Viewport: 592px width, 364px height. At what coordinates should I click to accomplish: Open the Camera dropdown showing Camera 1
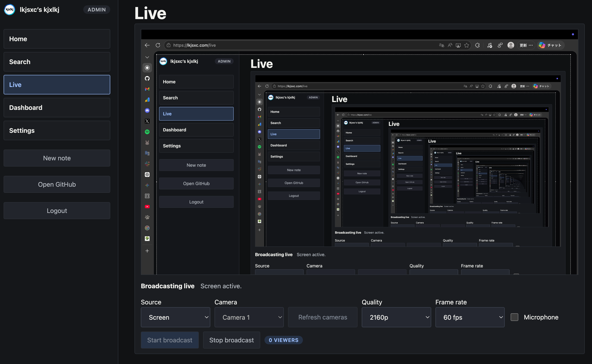pos(249,317)
